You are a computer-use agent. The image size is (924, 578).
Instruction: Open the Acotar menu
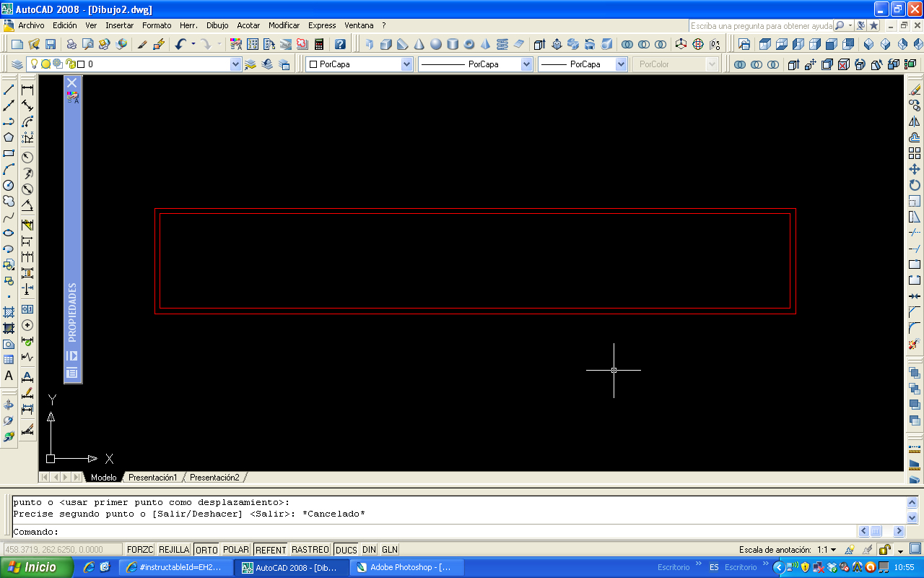(248, 25)
